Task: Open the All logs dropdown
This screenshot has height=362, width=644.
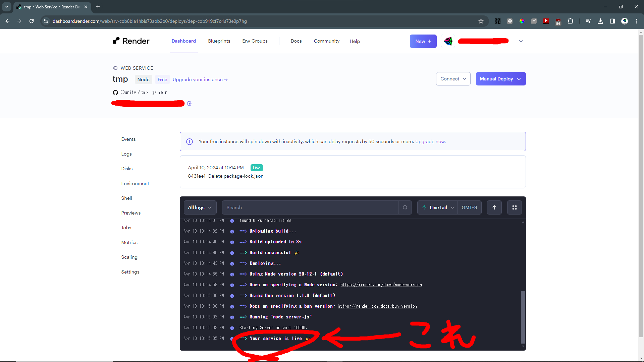Action: coord(200,207)
